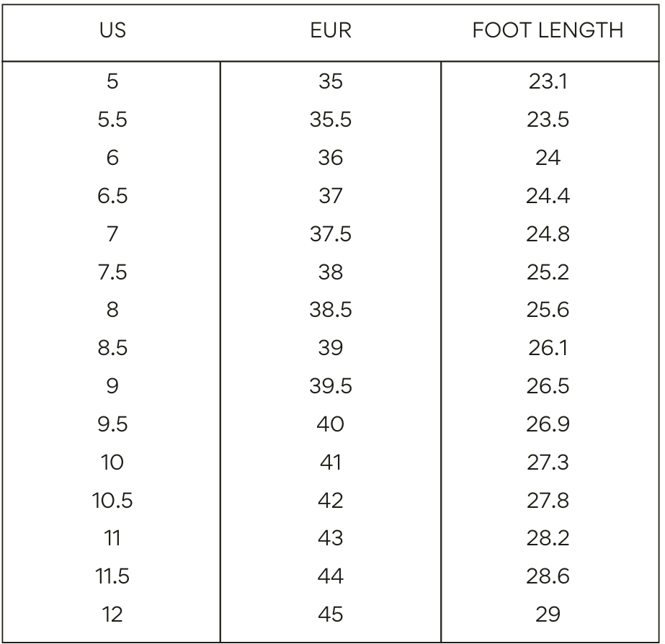Select the FOOT LENGTH column header

548,30
